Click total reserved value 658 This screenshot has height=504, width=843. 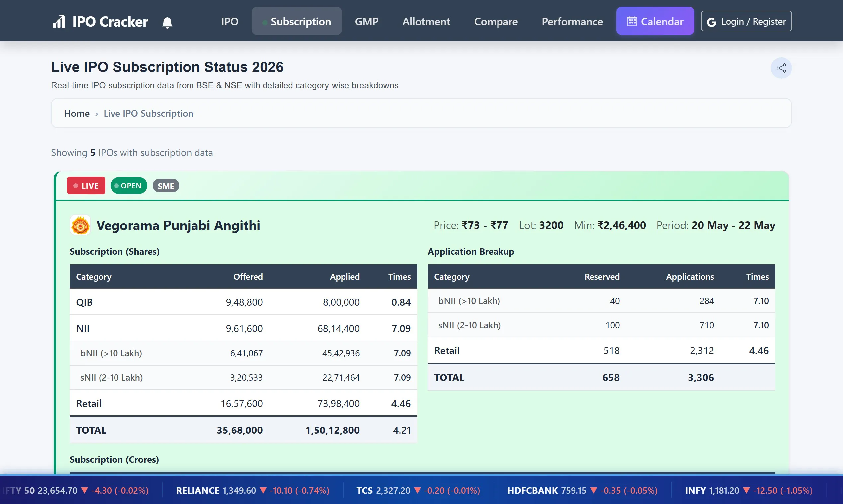click(611, 377)
